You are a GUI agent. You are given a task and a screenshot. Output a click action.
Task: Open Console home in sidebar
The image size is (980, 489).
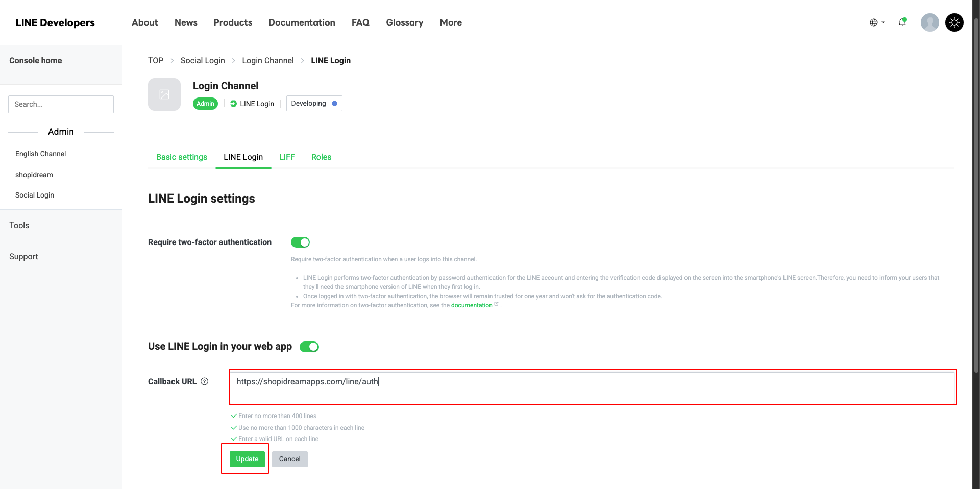[36, 60]
